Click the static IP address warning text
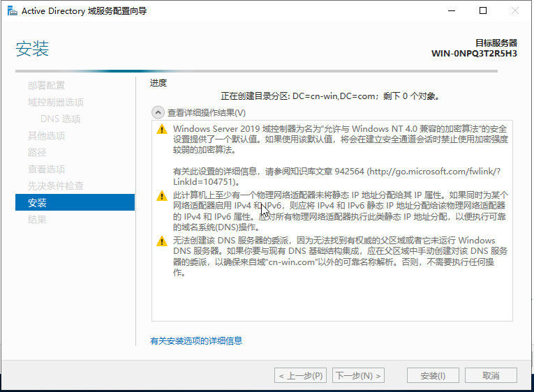 click(340, 211)
